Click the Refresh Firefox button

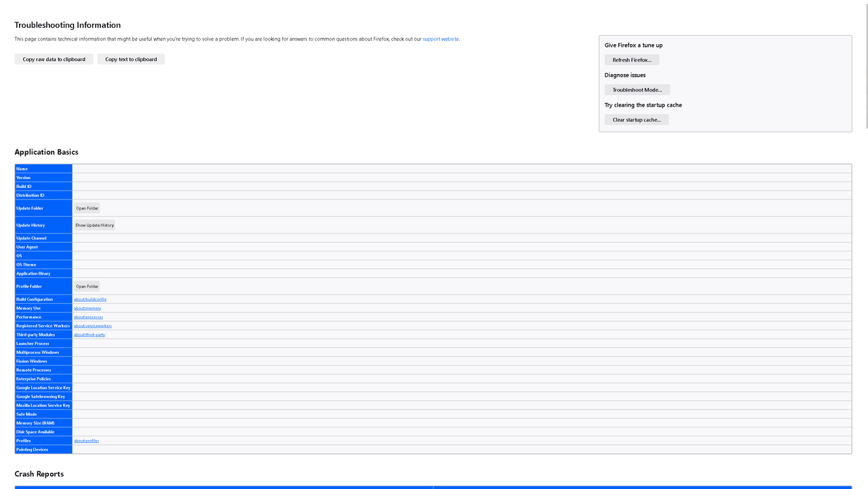(632, 60)
